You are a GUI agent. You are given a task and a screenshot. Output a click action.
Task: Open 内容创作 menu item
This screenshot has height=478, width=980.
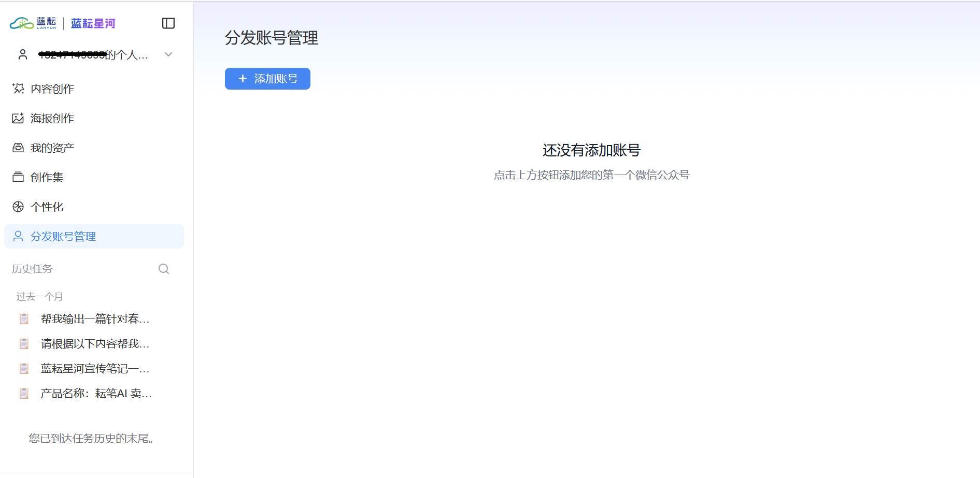(x=94, y=89)
